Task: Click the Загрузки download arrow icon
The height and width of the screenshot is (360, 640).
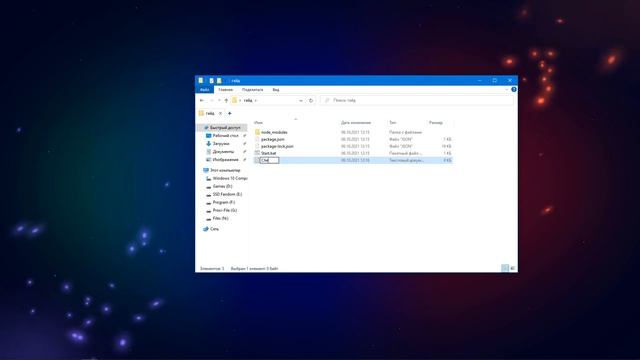Action: pos(208,144)
